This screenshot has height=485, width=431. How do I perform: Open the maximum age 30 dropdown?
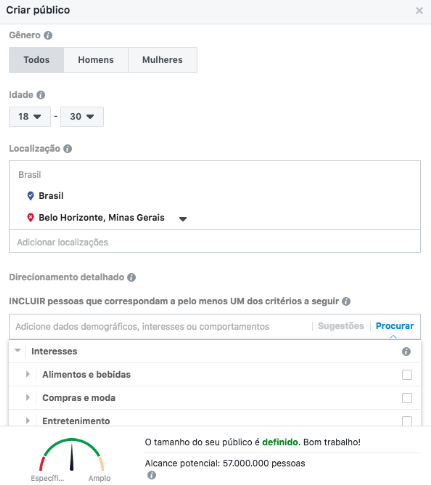pyautogui.click(x=82, y=117)
